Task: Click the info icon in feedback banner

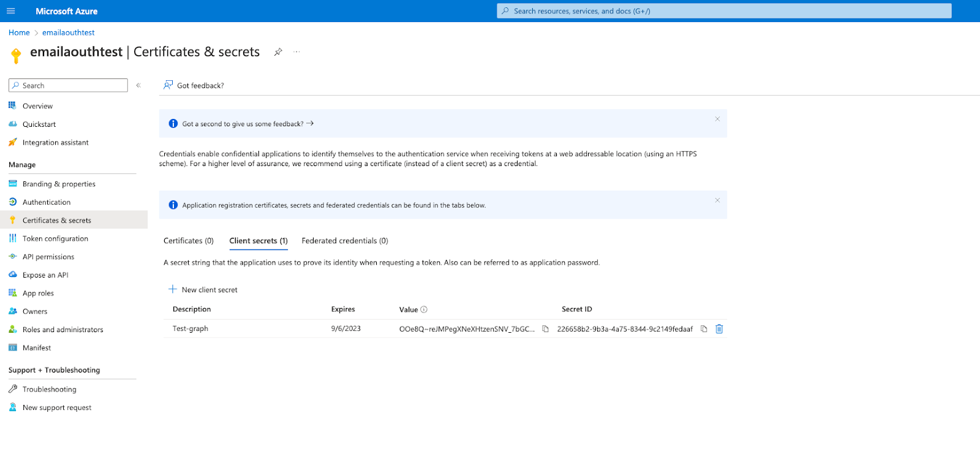Action: pos(173,124)
